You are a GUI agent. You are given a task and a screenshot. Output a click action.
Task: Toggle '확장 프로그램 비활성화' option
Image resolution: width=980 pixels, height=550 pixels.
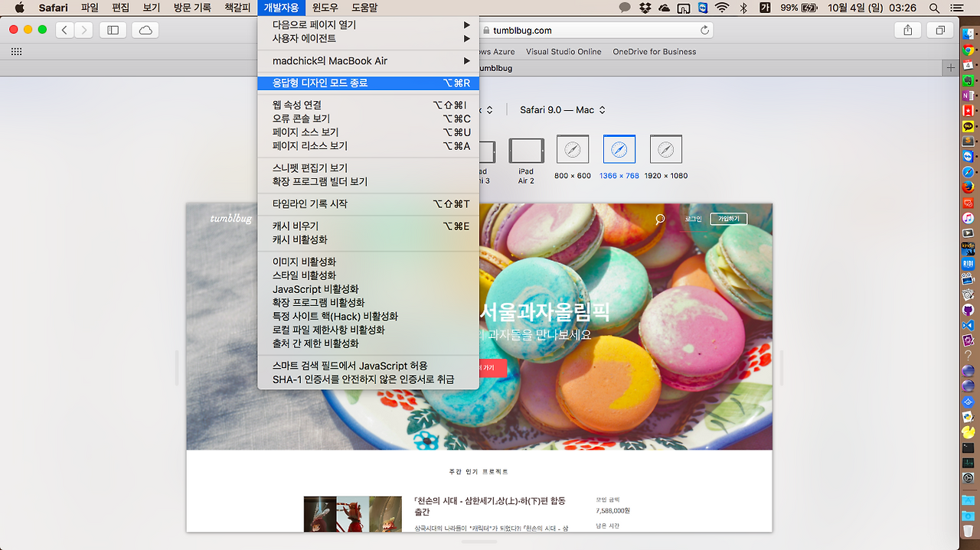tap(368, 303)
